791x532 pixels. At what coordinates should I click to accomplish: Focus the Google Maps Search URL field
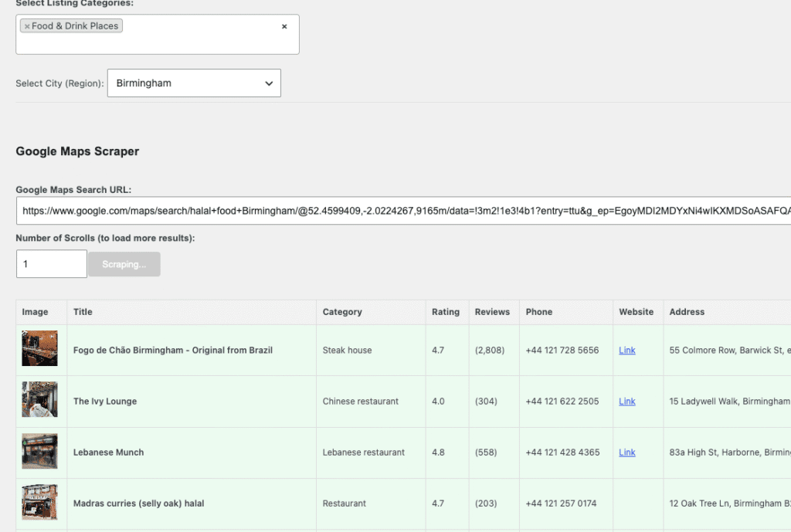403,211
